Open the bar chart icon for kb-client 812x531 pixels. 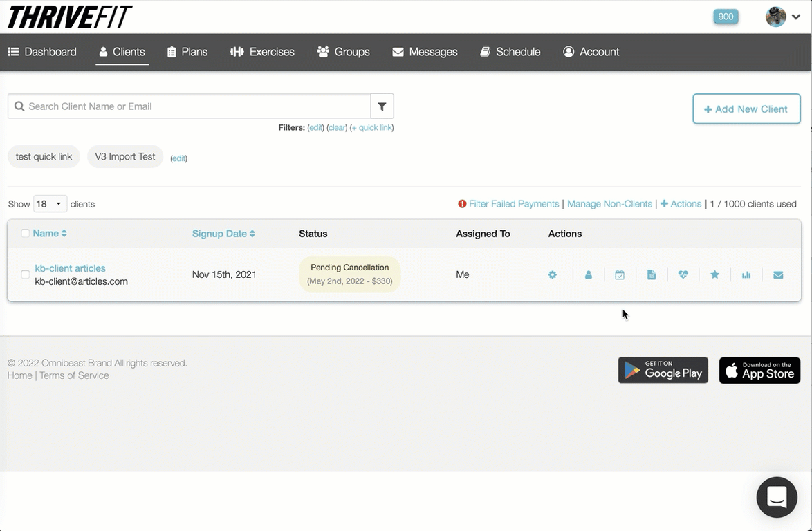coord(746,275)
